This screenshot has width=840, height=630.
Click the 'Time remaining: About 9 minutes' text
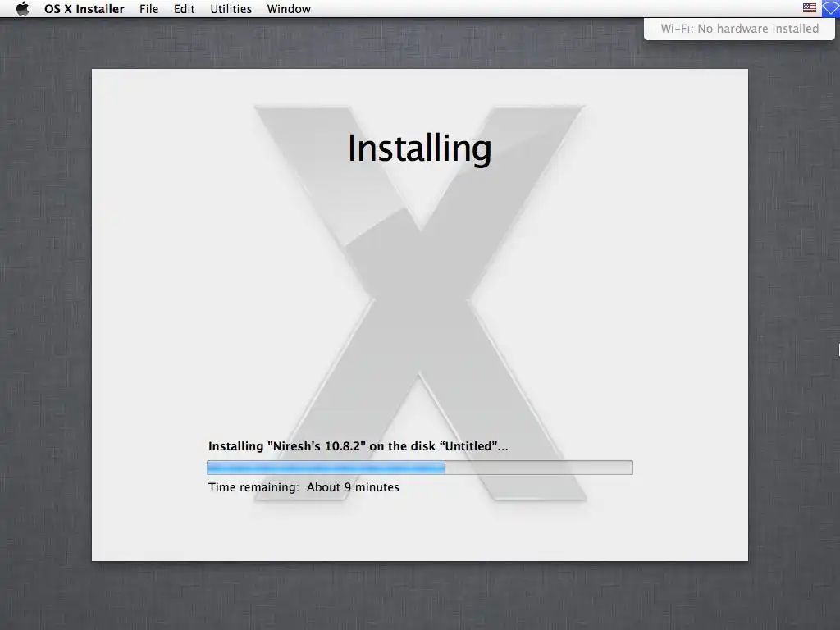coord(304,487)
